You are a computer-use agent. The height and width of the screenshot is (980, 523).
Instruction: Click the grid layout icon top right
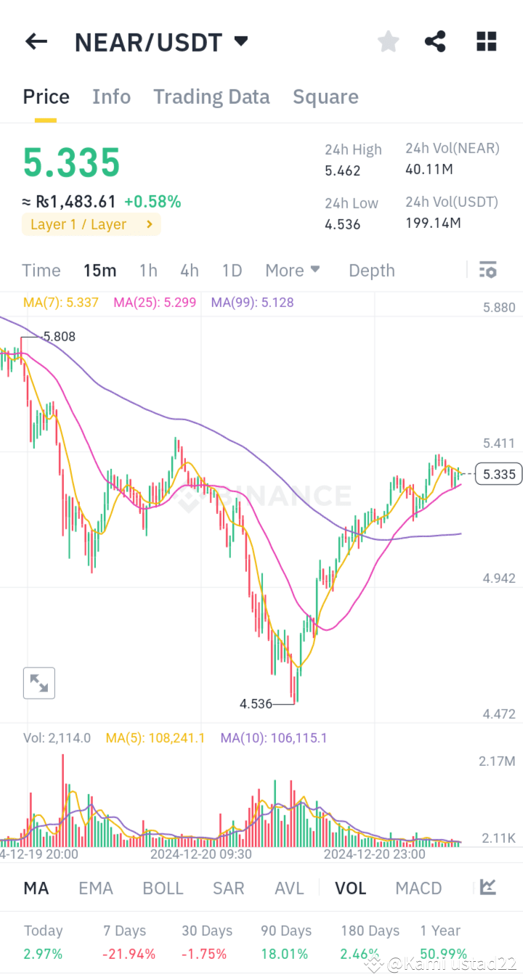tap(486, 41)
